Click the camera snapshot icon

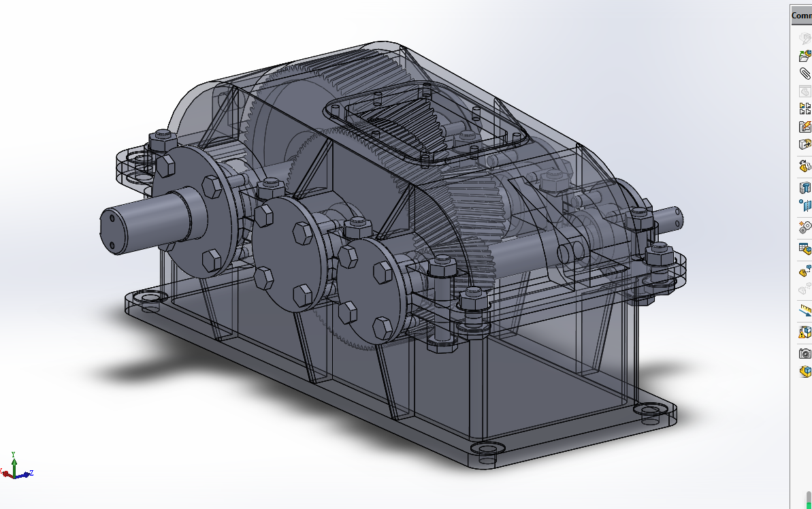805,353
